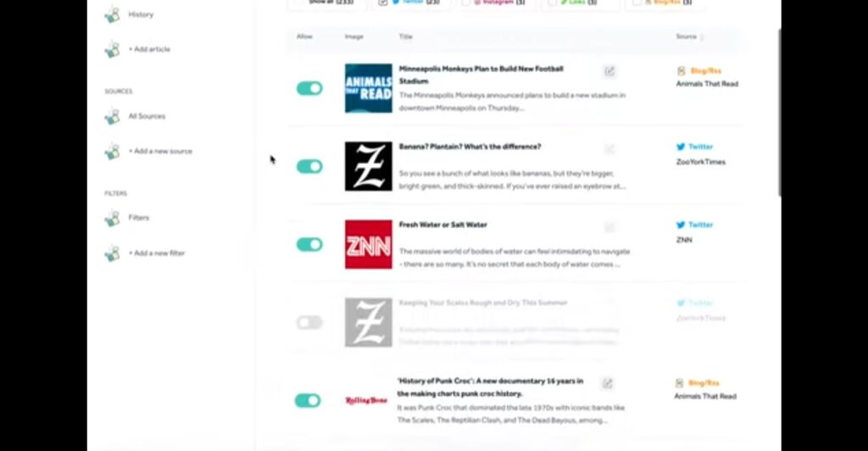The width and height of the screenshot is (868, 451).
Task: Click the '+ Add article' sidebar icon
Action: 113,50
